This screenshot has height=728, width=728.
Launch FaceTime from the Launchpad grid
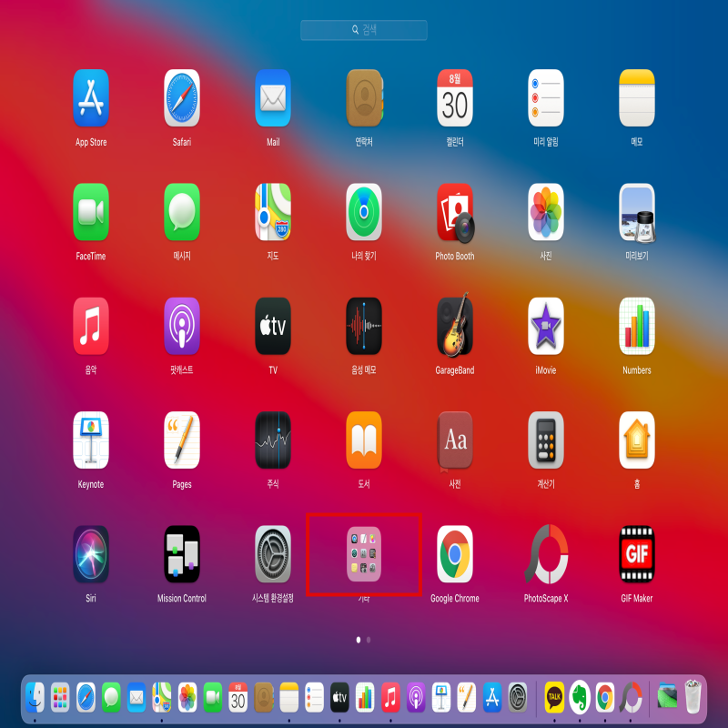[x=91, y=212]
